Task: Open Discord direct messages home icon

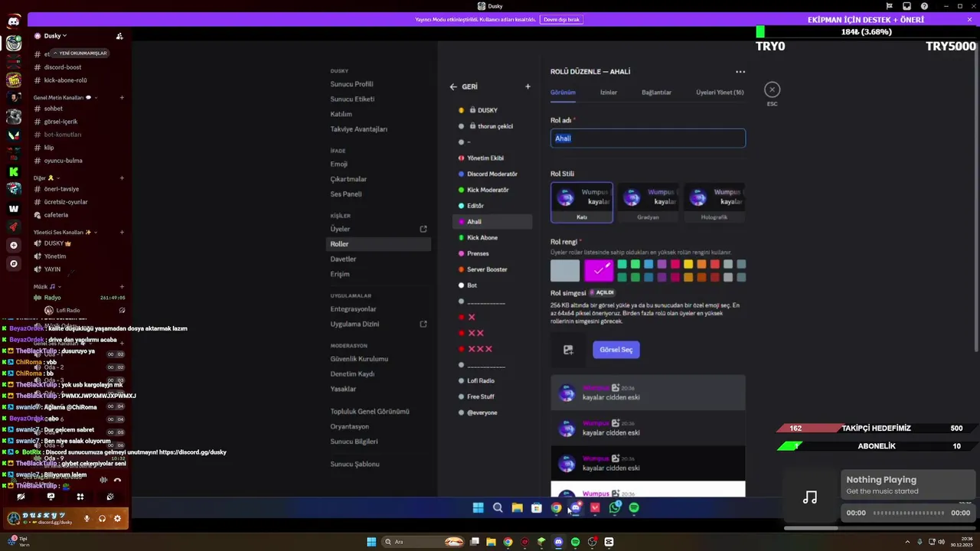Action: tap(14, 21)
